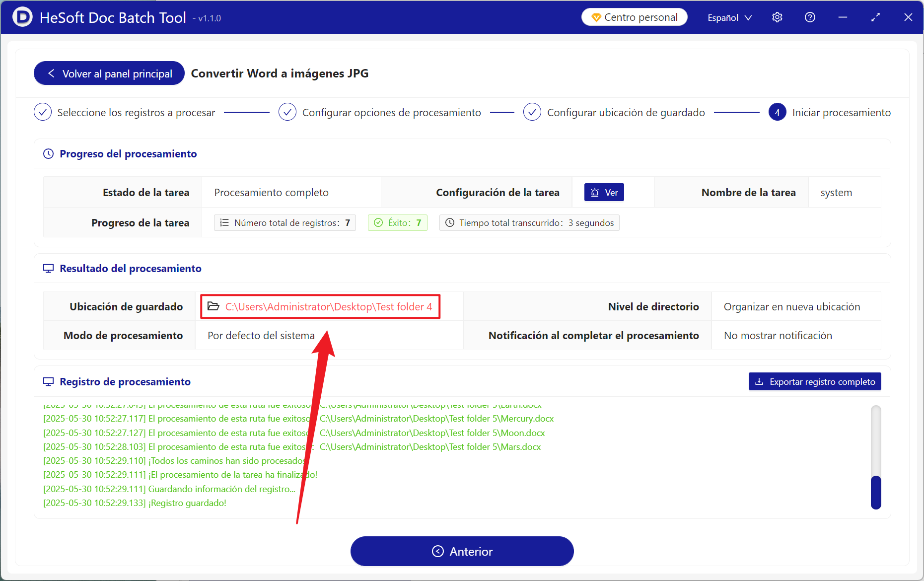Screen dimensions: 924x581
Task: Click the HeSoft app logo icon
Action: coord(22,17)
